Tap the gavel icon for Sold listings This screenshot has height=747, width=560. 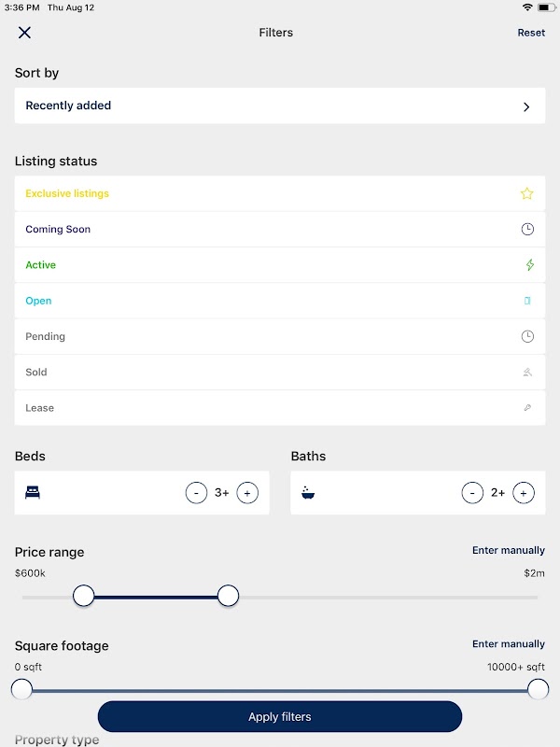(x=527, y=373)
